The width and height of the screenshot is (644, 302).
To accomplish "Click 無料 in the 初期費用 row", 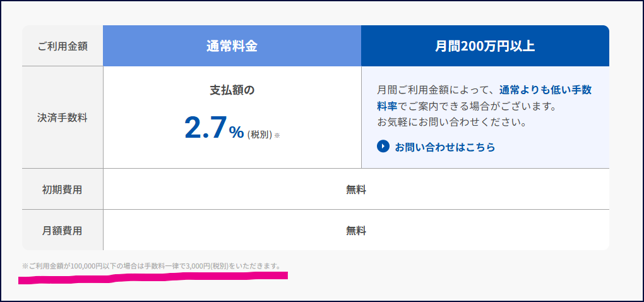I will click(356, 189).
